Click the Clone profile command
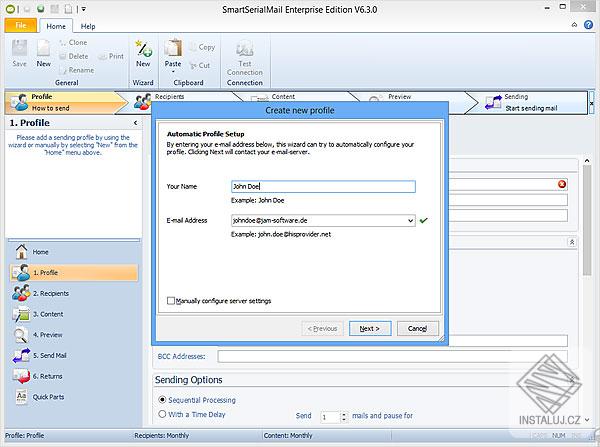This screenshot has height=447, width=600. pyautogui.click(x=73, y=42)
